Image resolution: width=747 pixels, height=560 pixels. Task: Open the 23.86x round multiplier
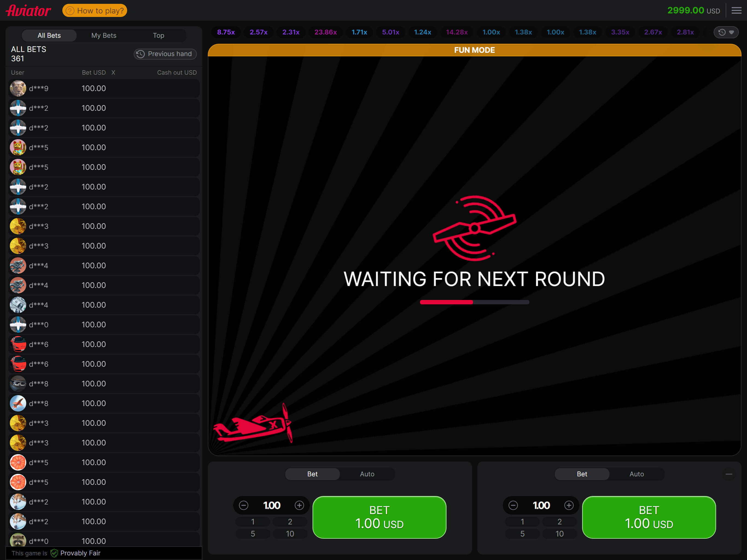coord(325,33)
